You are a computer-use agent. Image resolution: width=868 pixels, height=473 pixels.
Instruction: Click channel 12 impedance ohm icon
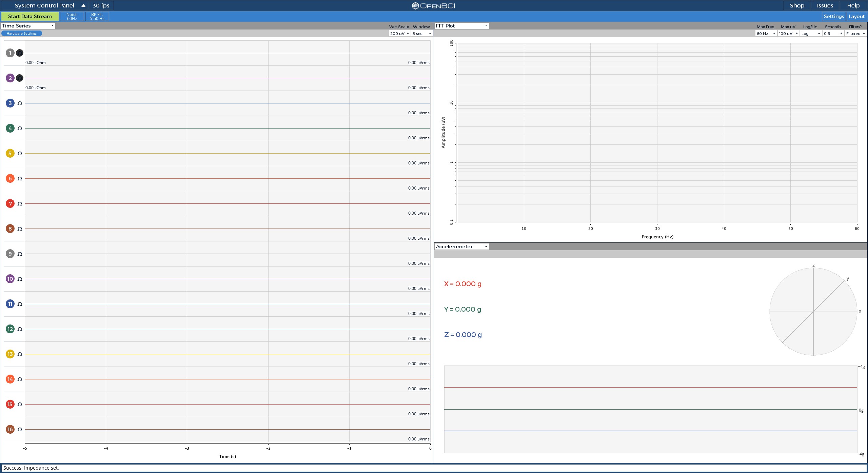coord(20,329)
